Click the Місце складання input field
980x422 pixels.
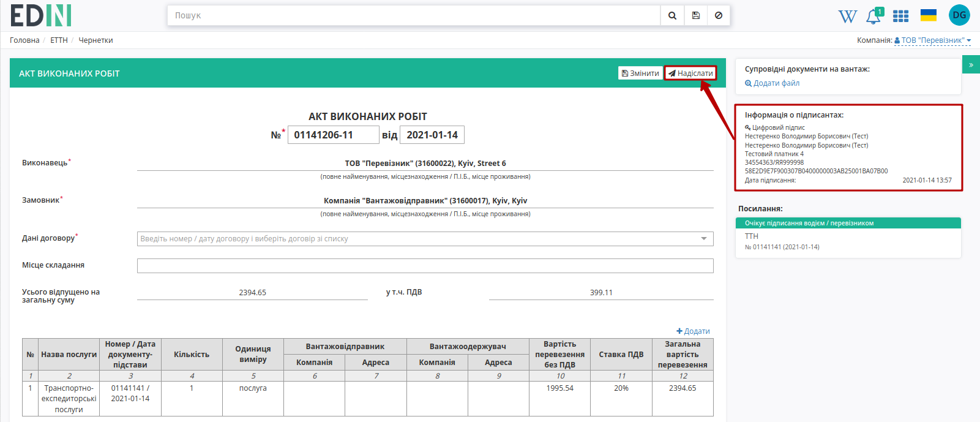pyautogui.click(x=425, y=266)
